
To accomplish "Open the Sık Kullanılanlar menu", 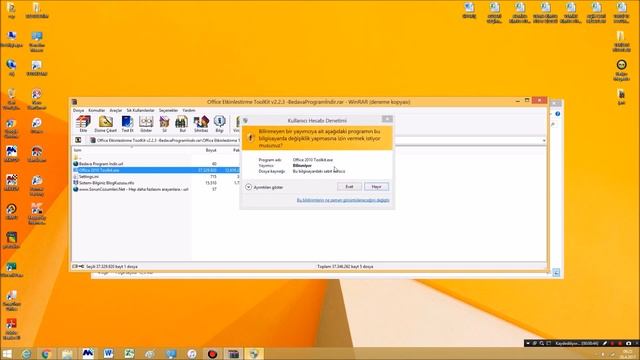I will point(140,110).
